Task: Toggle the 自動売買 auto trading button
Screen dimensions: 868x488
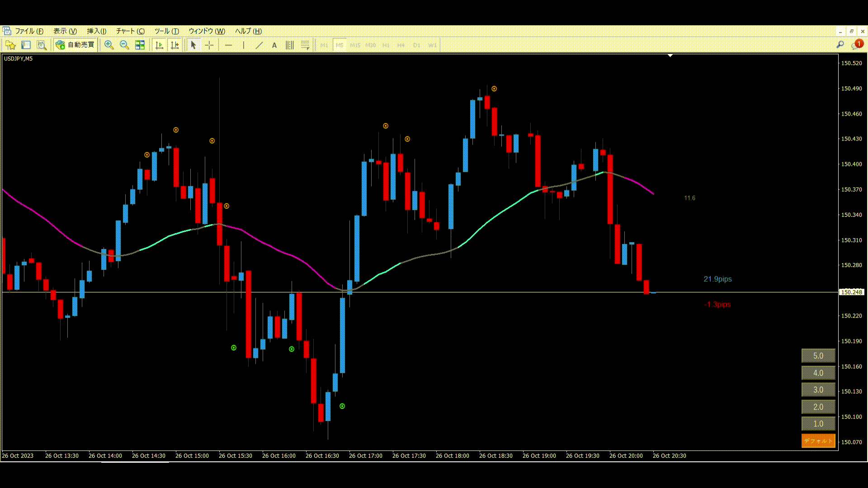Action: click(x=75, y=45)
